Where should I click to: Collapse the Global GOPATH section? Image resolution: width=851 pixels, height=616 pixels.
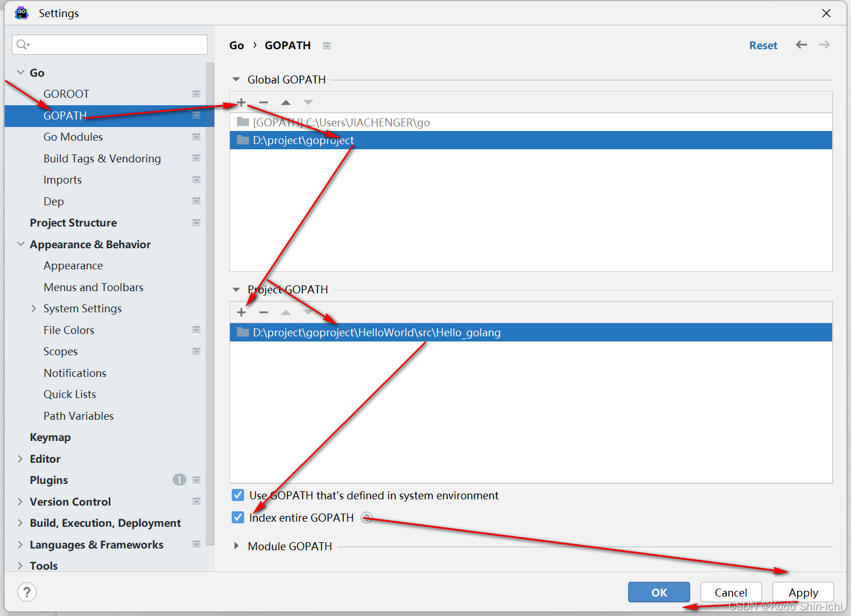(236, 80)
